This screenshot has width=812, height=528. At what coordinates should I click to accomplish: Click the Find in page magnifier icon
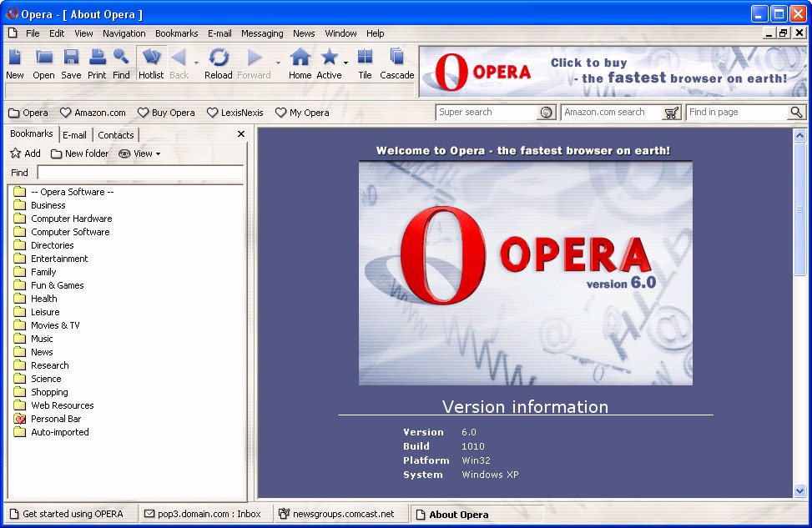pos(796,113)
